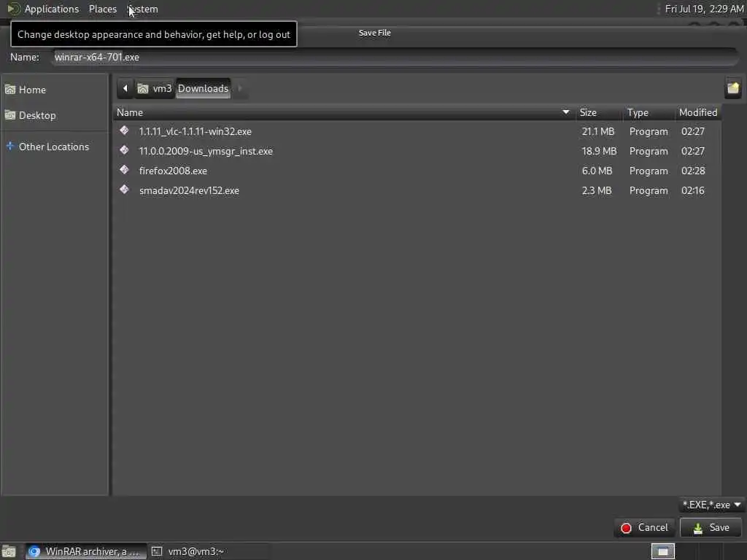Click the icon of smadav2024rev152.exe
The image size is (747, 560).
[x=124, y=190]
